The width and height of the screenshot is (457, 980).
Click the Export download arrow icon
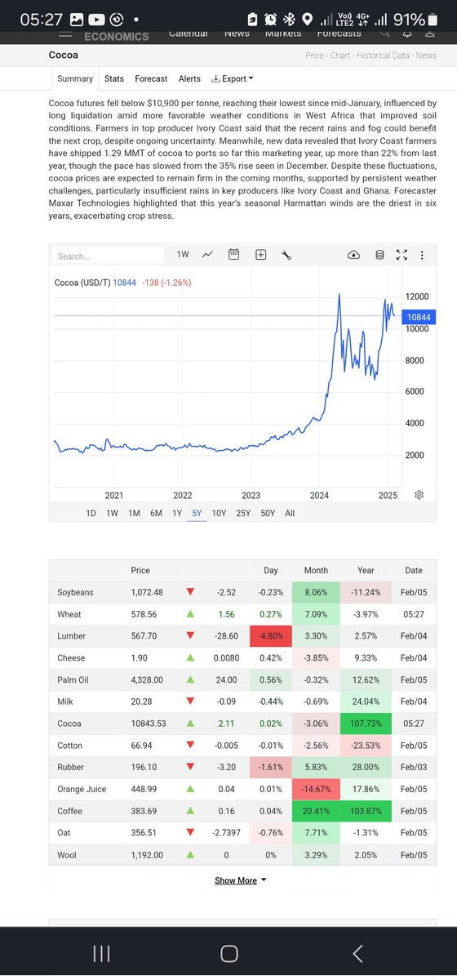click(215, 79)
